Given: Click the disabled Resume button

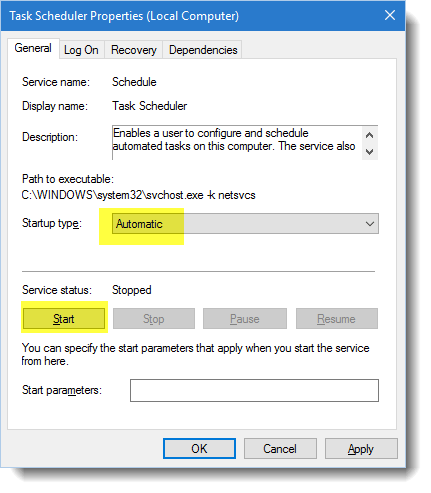Looking at the screenshot, I should tap(337, 319).
